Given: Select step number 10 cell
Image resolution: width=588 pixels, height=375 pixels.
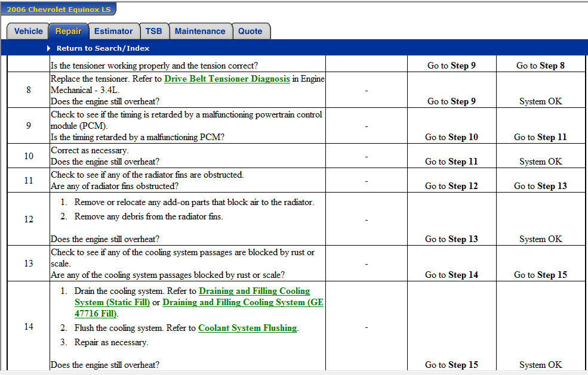Looking at the screenshot, I should (x=29, y=156).
